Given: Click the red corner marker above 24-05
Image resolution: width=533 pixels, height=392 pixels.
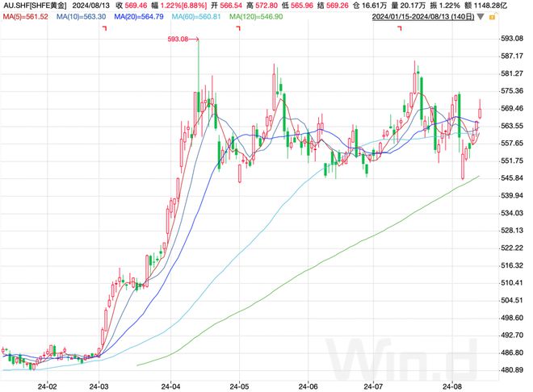Looking at the screenshot, I should [x=237, y=29].
